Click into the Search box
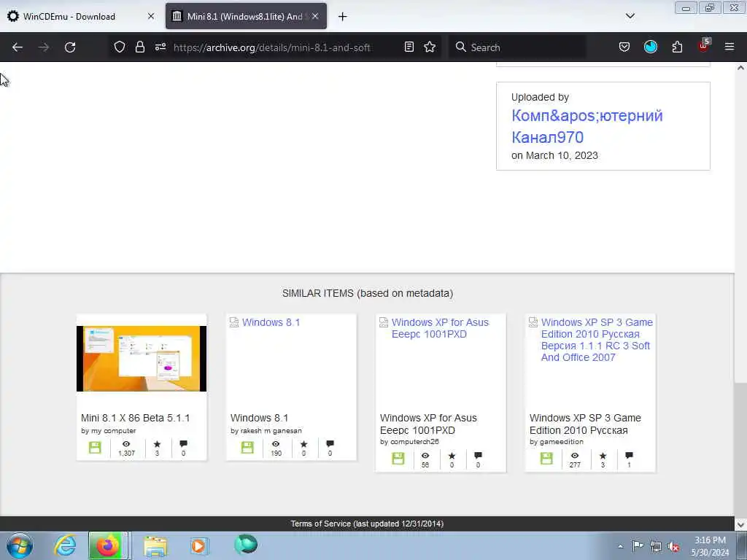Image resolution: width=747 pixels, height=560 pixels. point(517,47)
